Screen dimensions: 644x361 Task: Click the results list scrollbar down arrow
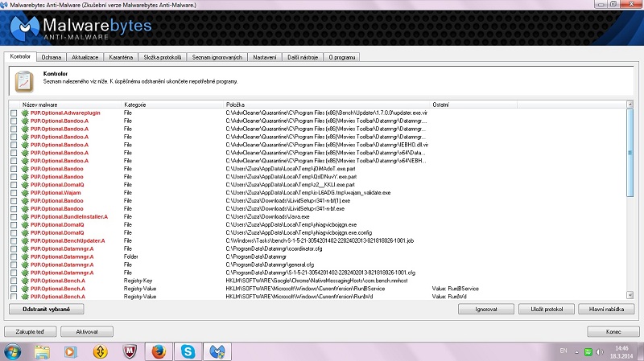click(x=630, y=297)
